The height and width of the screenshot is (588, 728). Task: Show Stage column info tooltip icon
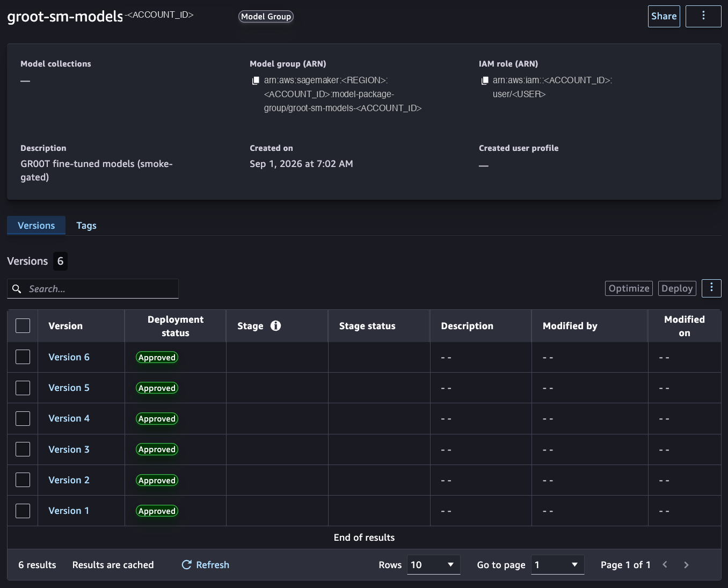pyautogui.click(x=275, y=326)
